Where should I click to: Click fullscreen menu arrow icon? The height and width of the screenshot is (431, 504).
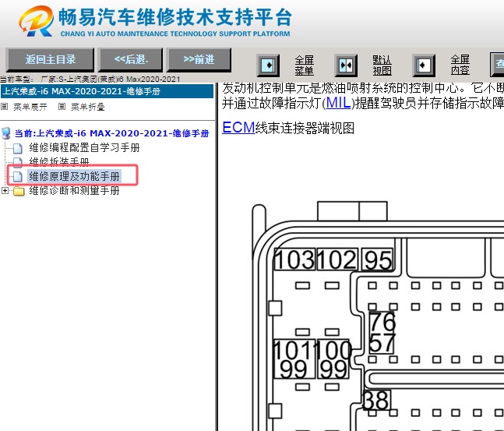coord(268,65)
